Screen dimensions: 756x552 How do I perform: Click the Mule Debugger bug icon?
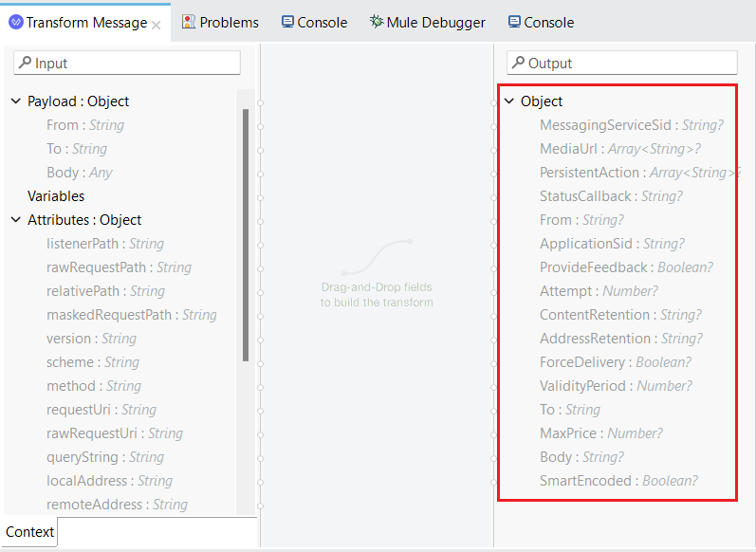point(377,22)
